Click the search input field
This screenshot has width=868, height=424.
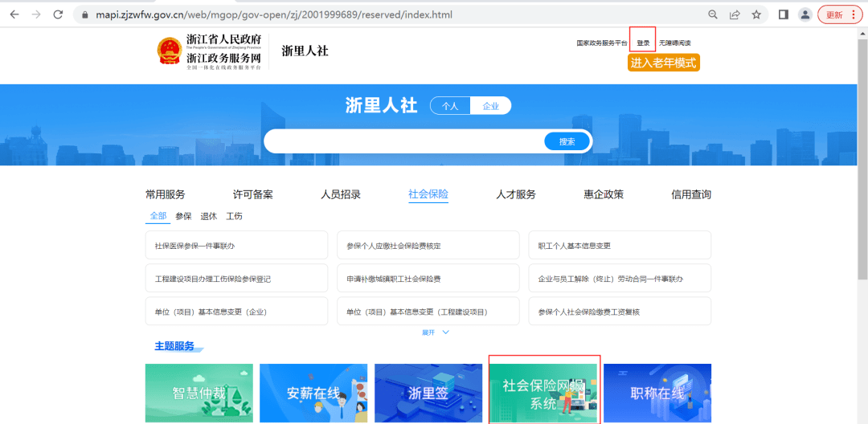pos(402,141)
